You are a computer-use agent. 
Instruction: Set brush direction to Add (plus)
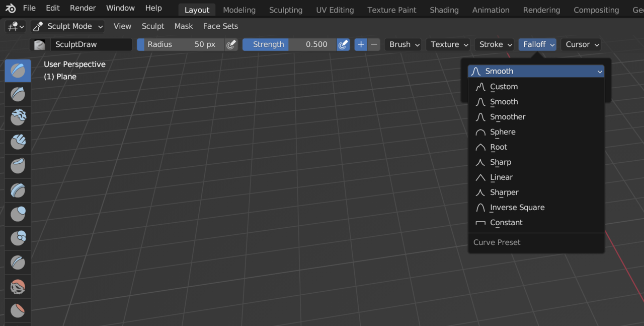[361, 44]
